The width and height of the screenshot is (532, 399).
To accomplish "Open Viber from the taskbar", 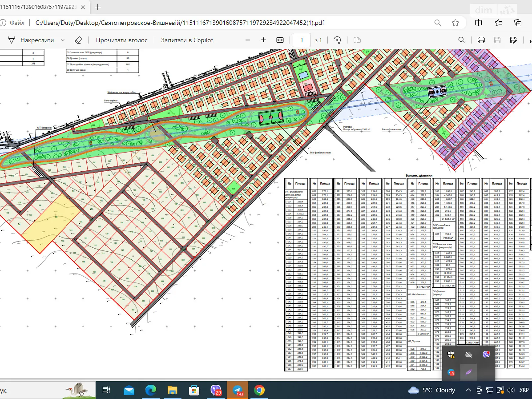I will [216, 390].
